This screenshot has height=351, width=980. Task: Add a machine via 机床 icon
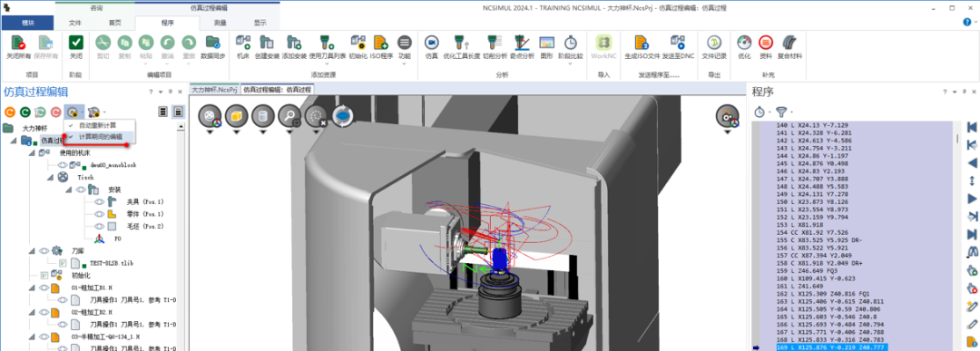pyautogui.click(x=243, y=44)
